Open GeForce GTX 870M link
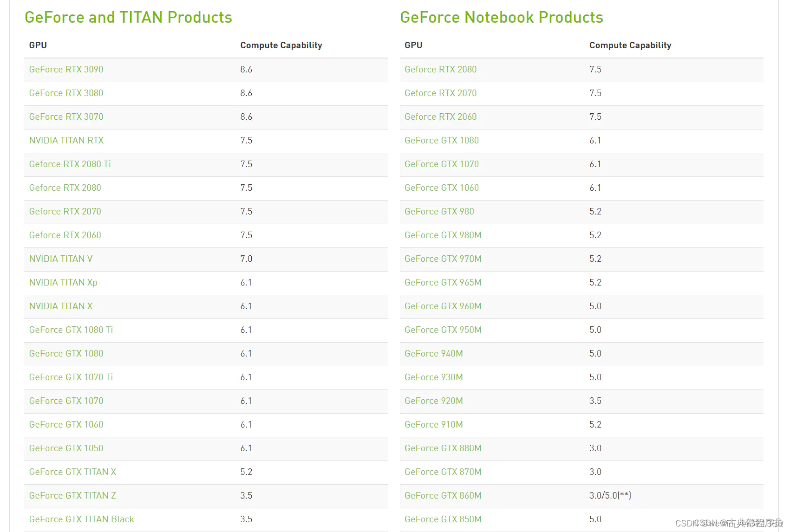790x532 pixels. 443,472
